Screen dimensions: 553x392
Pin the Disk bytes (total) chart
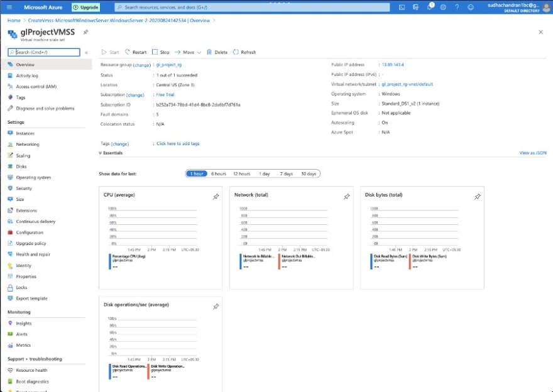point(478,197)
